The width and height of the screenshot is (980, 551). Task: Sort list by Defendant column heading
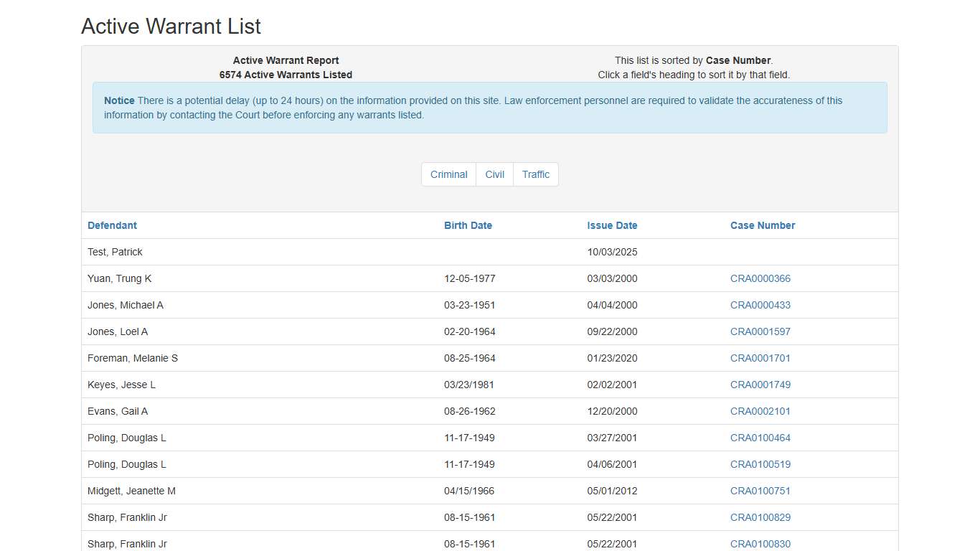pyautogui.click(x=112, y=225)
